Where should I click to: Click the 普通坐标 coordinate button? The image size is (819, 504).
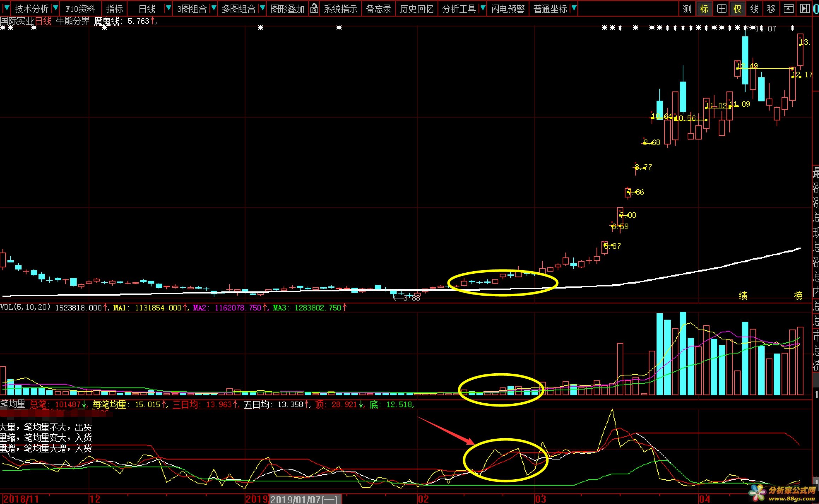(x=550, y=9)
